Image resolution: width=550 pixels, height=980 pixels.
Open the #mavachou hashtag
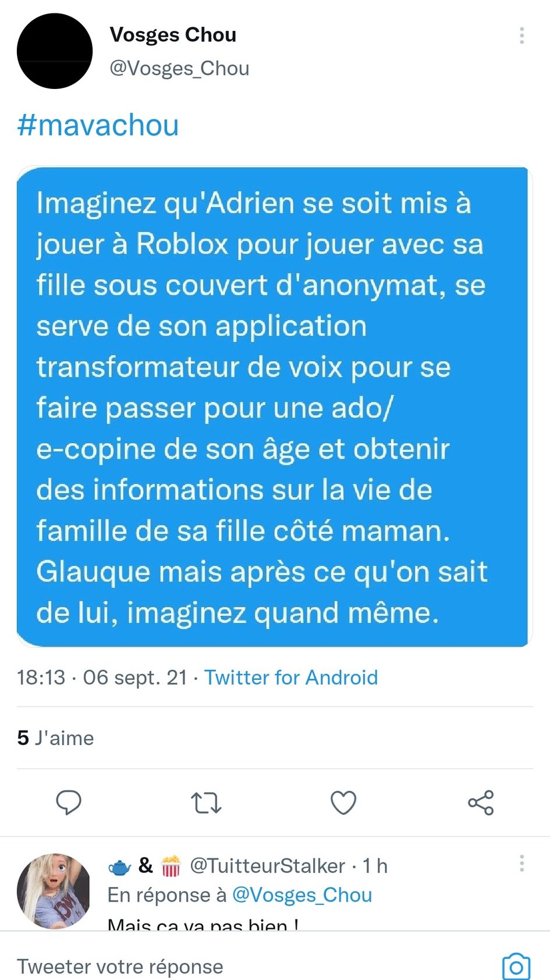coord(98,125)
